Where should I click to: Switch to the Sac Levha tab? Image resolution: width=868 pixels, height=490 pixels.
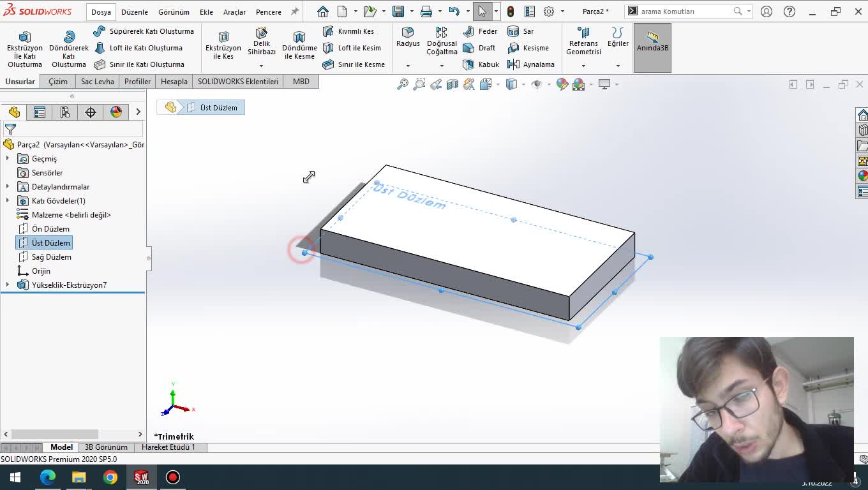98,82
